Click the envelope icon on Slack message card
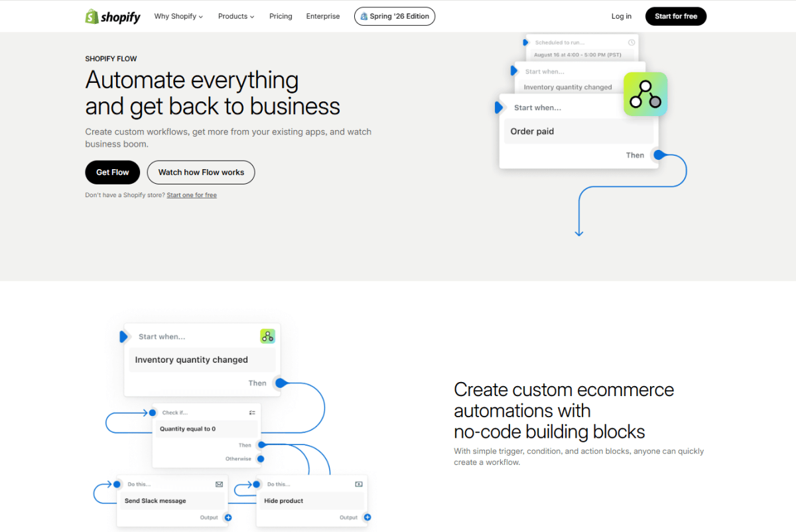 pyautogui.click(x=219, y=484)
